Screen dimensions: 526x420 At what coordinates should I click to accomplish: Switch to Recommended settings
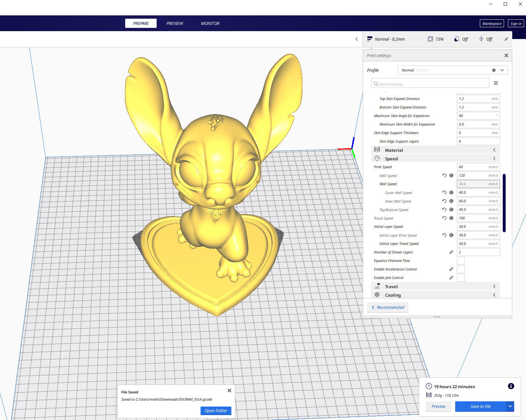coord(388,307)
